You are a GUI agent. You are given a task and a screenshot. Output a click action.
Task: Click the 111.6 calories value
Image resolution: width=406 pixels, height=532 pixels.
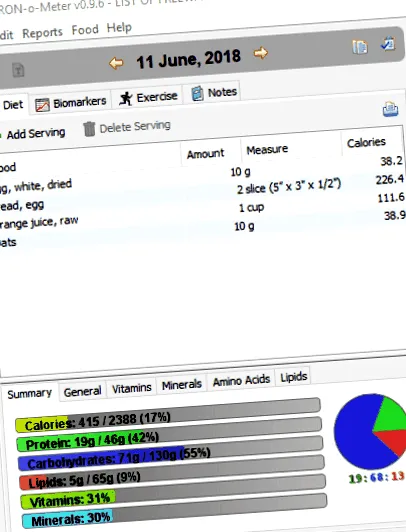pos(391,197)
